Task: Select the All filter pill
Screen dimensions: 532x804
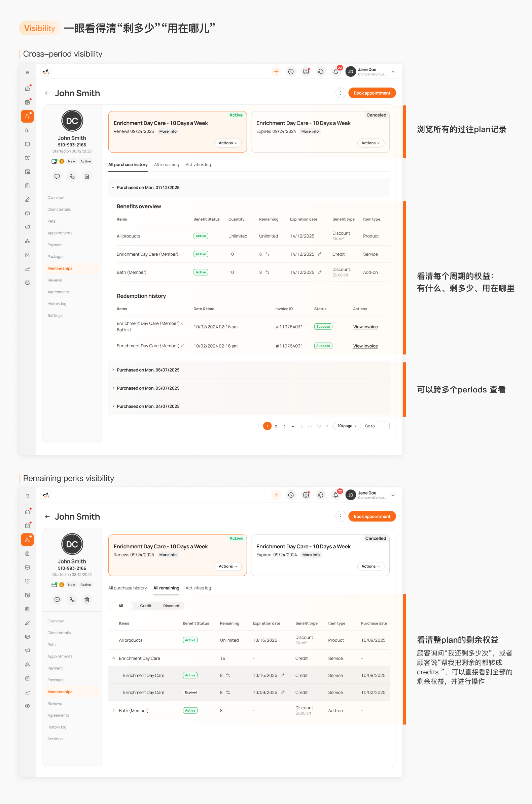Action: [x=120, y=605]
